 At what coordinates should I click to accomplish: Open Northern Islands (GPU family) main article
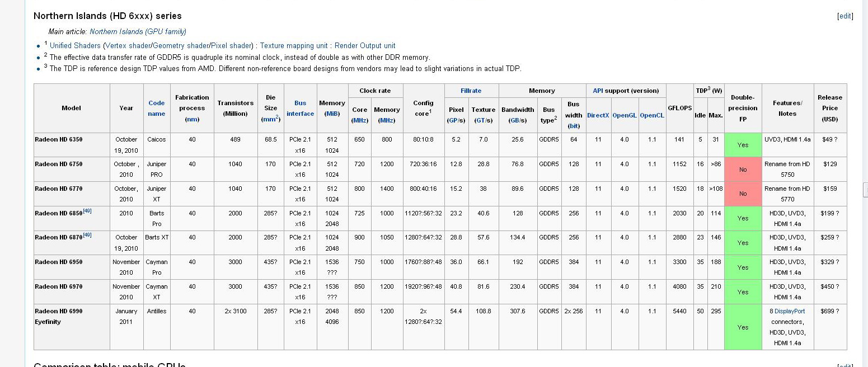click(x=138, y=32)
